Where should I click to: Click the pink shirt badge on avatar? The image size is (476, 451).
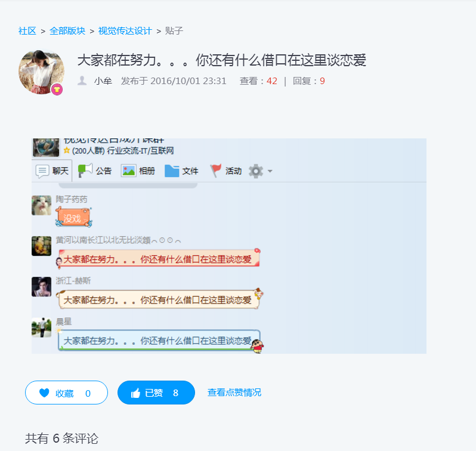click(57, 89)
